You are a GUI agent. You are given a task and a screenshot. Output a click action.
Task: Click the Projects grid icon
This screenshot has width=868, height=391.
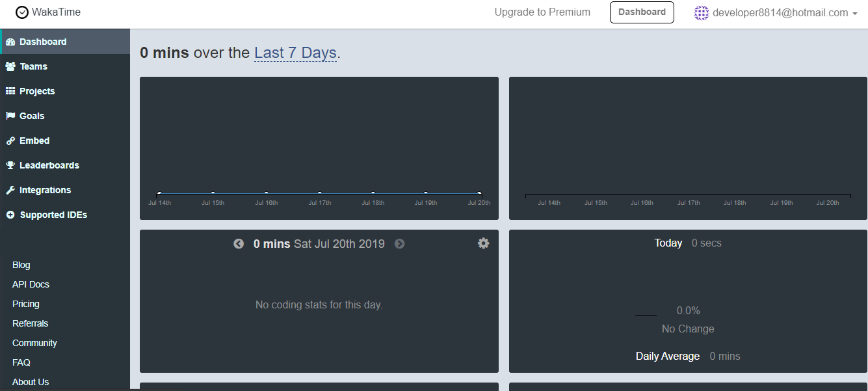tap(10, 90)
